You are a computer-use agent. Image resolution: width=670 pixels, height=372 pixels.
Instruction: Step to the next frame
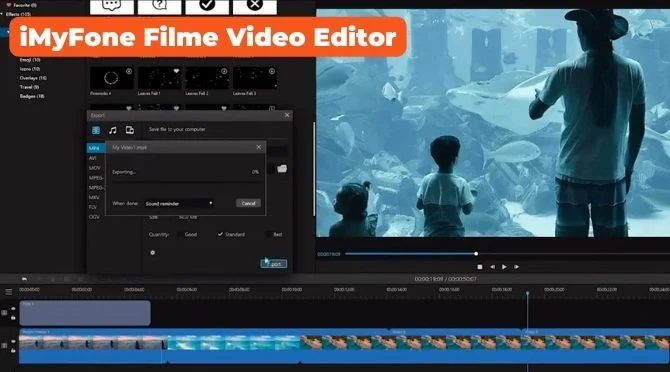point(516,267)
